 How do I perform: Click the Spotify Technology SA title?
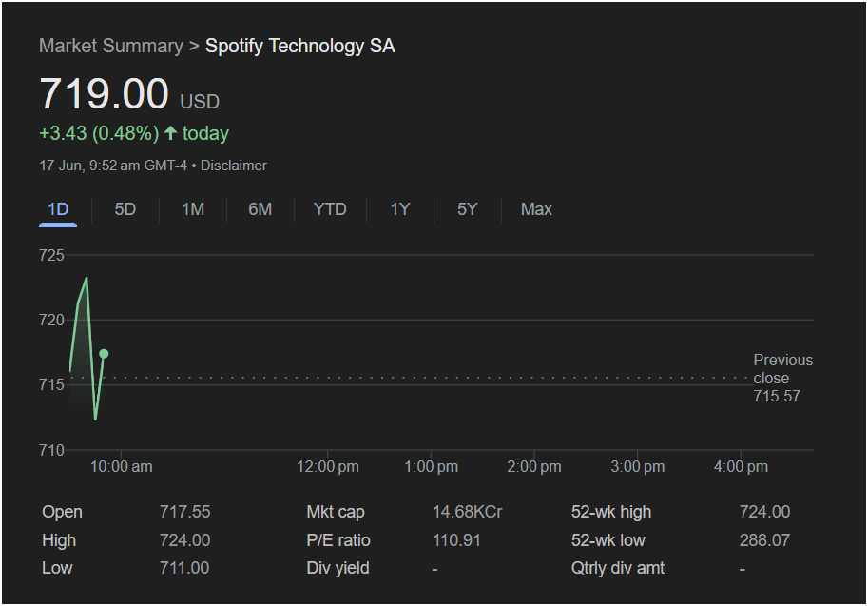click(x=300, y=46)
